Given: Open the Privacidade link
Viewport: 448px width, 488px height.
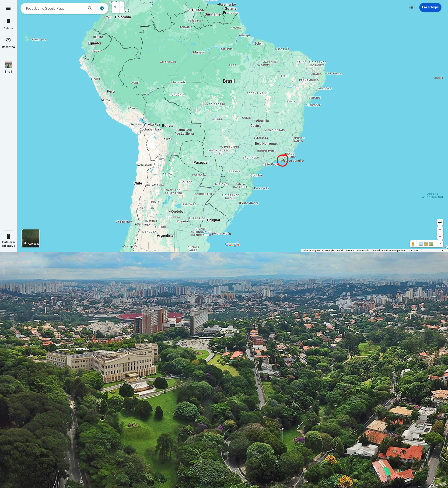Looking at the screenshot, I should coord(363,251).
